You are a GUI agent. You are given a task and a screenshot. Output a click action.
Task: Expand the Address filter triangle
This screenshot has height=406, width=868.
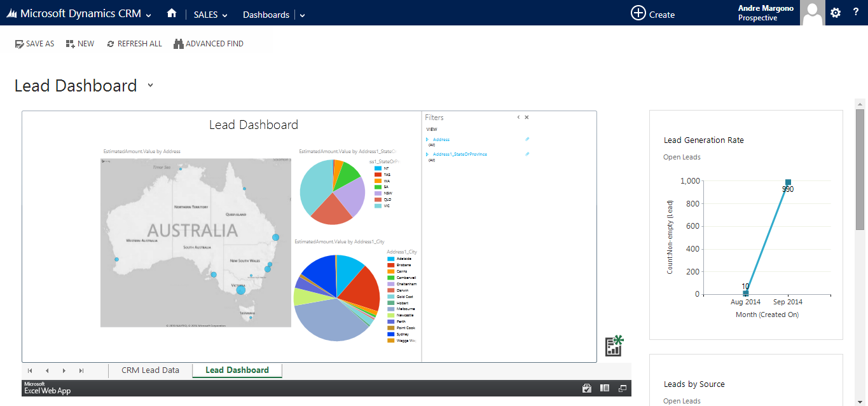point(427,139)
